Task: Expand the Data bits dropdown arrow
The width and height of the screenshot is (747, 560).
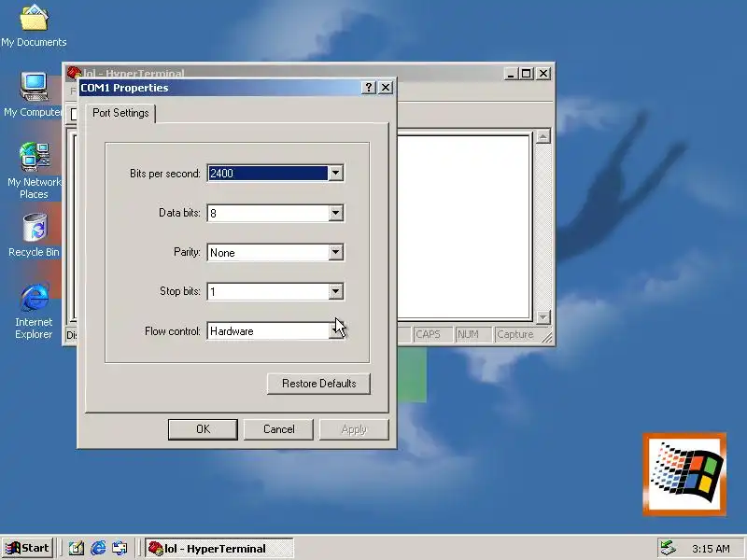Action: (335, 213)
